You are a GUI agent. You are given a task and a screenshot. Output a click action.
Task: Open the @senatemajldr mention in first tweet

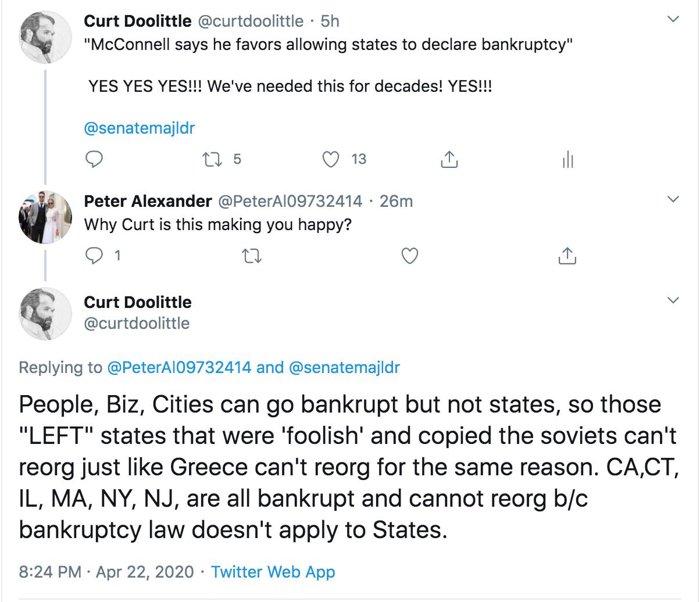click(140, 128)
